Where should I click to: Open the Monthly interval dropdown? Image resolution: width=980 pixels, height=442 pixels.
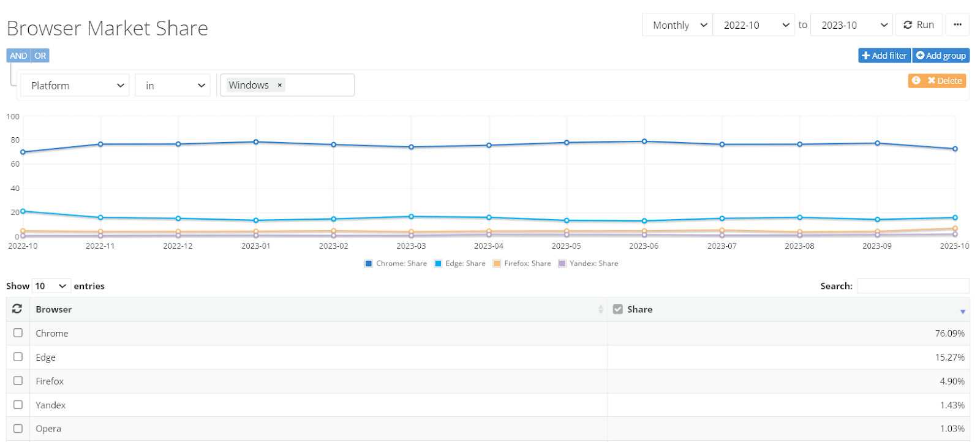(677, 25)
